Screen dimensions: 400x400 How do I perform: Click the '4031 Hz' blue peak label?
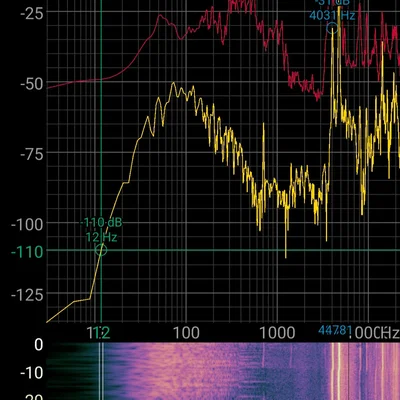332,15
